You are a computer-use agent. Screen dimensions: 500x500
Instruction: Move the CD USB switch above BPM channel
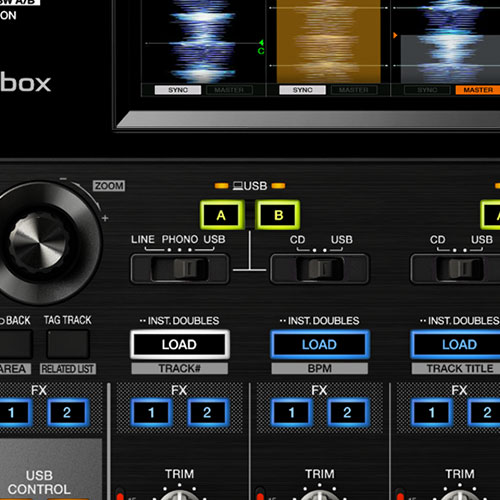(320, 269)
